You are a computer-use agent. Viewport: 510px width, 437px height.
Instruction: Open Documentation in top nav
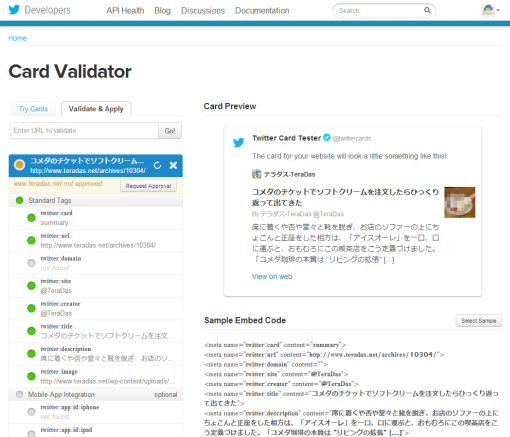click(x=262, y=11)
